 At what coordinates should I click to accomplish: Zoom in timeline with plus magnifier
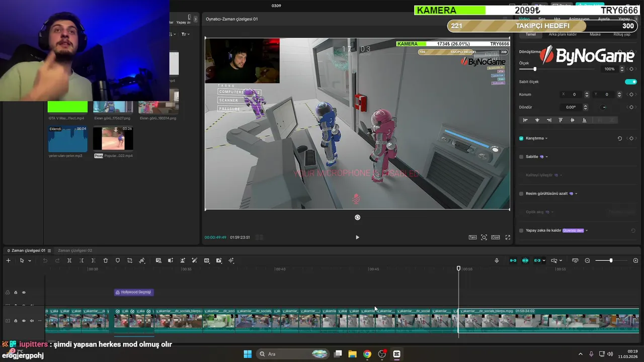[x=635, y=260]
